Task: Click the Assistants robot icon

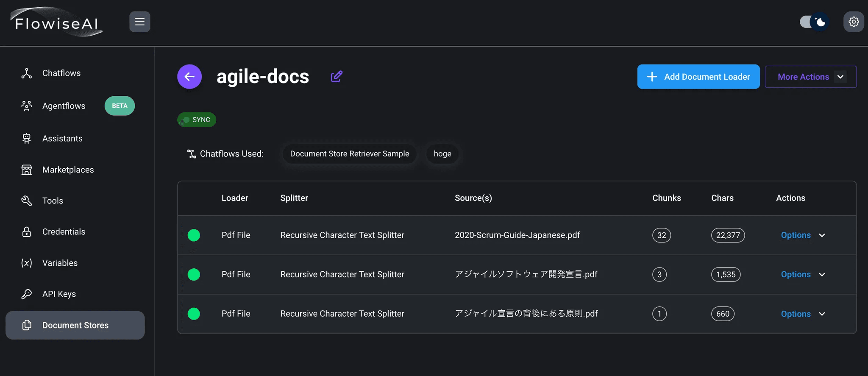Action: coord(27,139)
